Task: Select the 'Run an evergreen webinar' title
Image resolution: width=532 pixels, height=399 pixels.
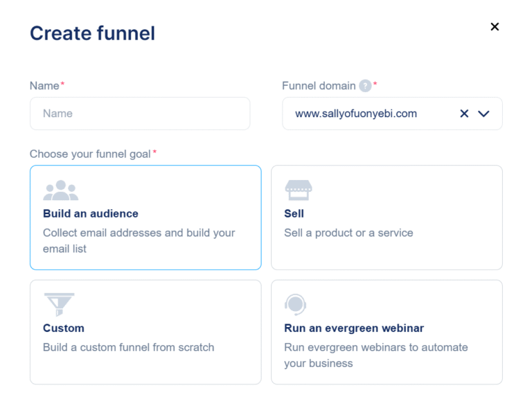Action: (x=354, y=328)
